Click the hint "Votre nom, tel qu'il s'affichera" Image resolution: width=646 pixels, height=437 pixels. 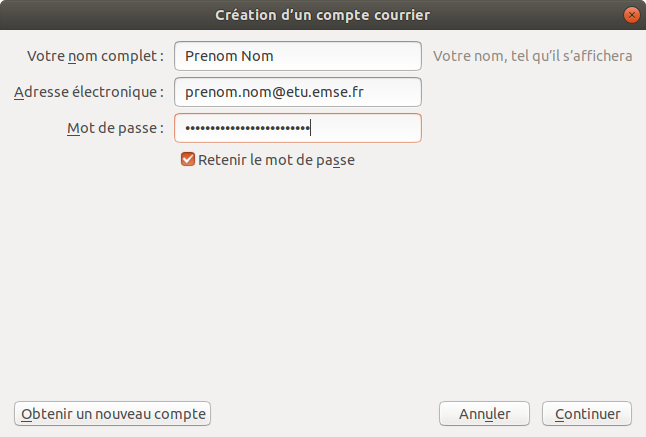pos(532,56)
